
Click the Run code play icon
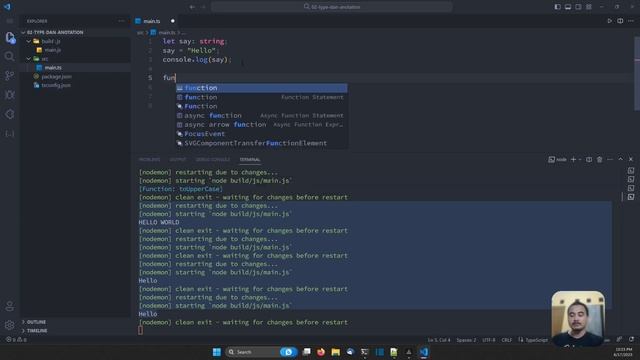tap(609, 21)
